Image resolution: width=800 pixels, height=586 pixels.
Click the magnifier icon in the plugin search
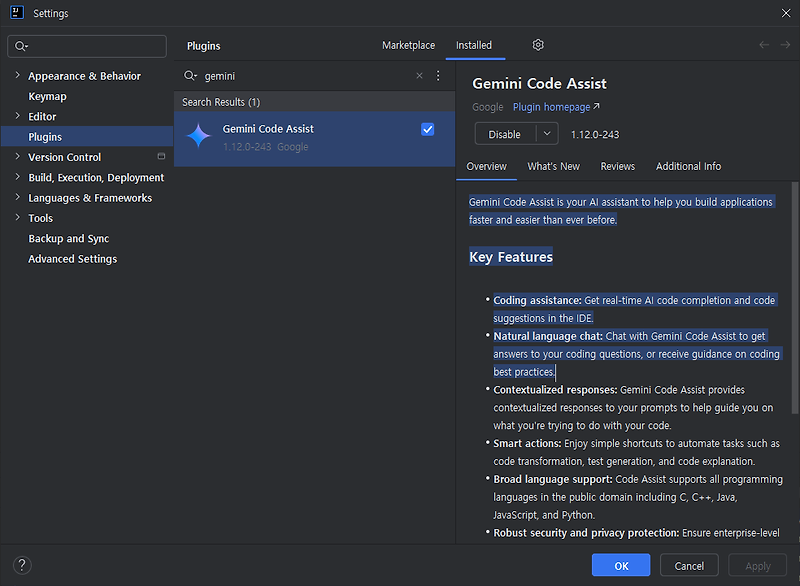[x=190, y=75]
